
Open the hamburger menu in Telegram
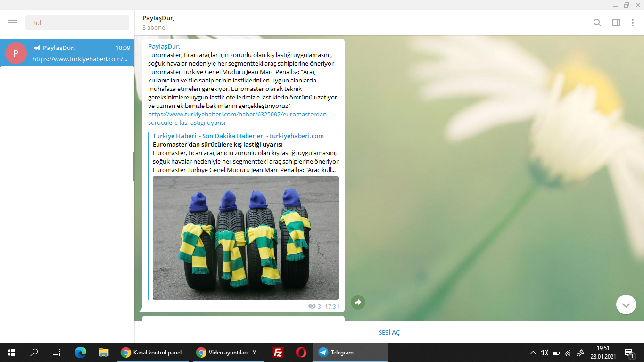point(13,23)
